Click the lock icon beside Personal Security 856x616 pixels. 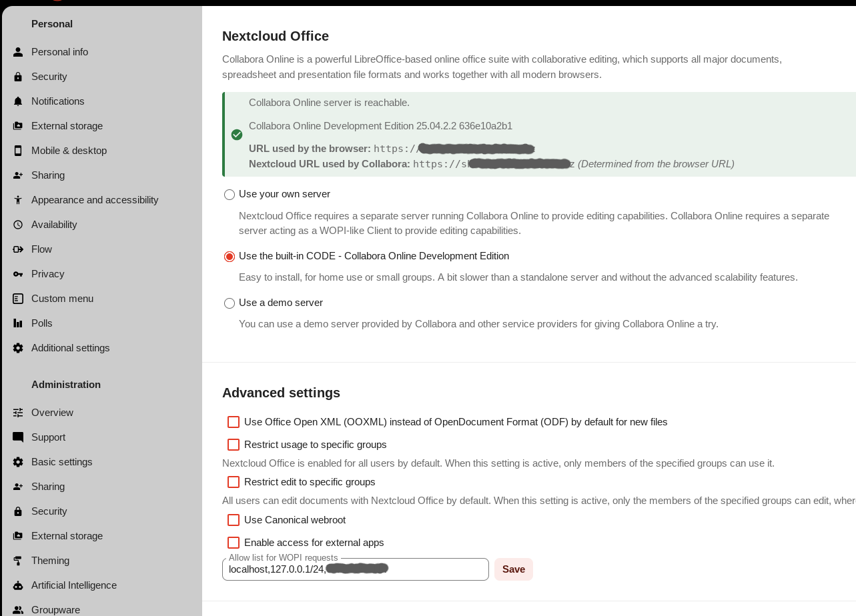[18, 77]
